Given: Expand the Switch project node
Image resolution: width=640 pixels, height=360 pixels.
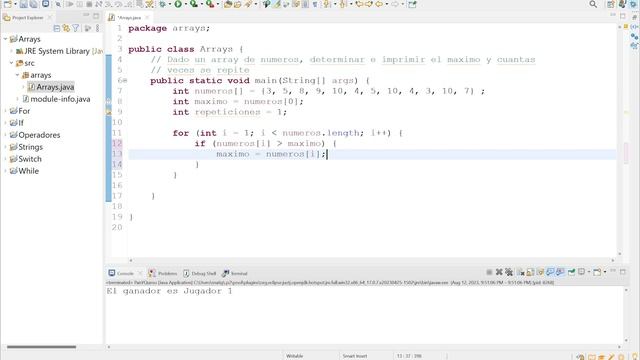Looking at the screenshot, I should 5,159.
